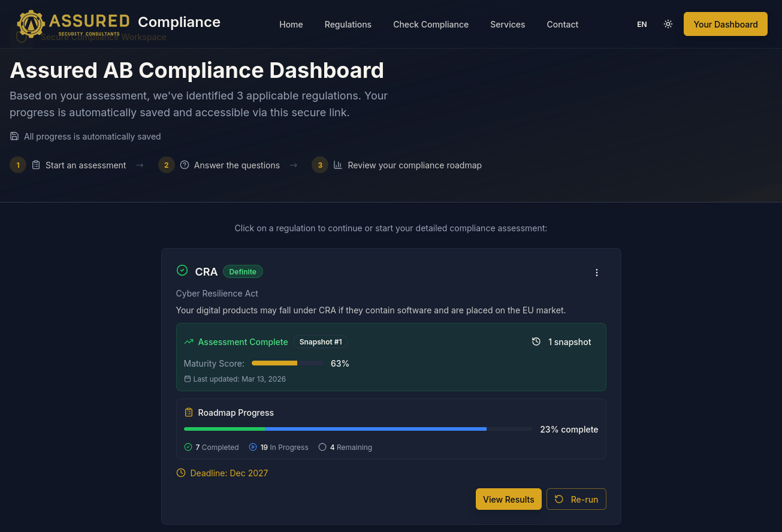Open the EN language selector

tap(642, 25)
